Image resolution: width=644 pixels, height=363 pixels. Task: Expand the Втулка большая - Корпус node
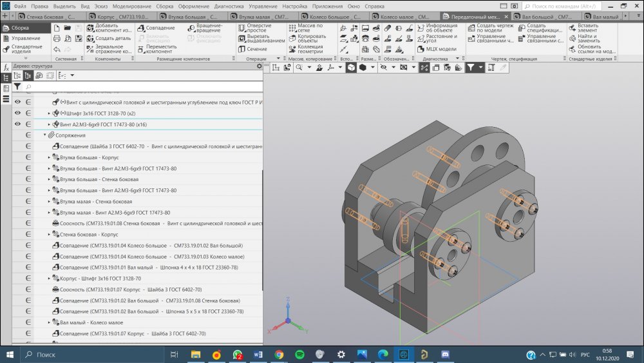click(x=50, y=157)
